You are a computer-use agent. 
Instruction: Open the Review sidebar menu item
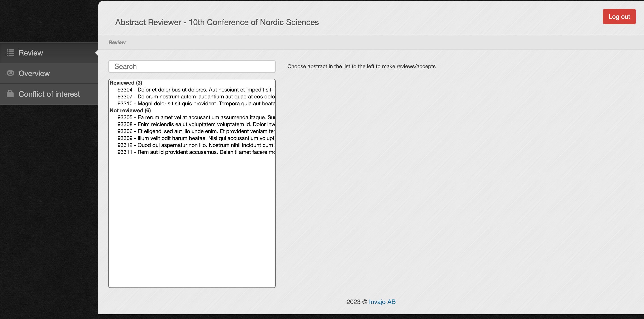31,53
